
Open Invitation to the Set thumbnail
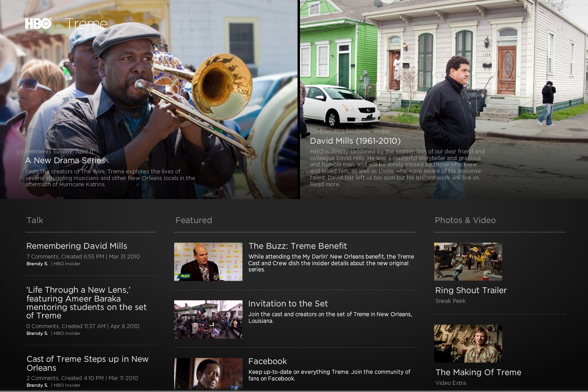coord(208,319)
